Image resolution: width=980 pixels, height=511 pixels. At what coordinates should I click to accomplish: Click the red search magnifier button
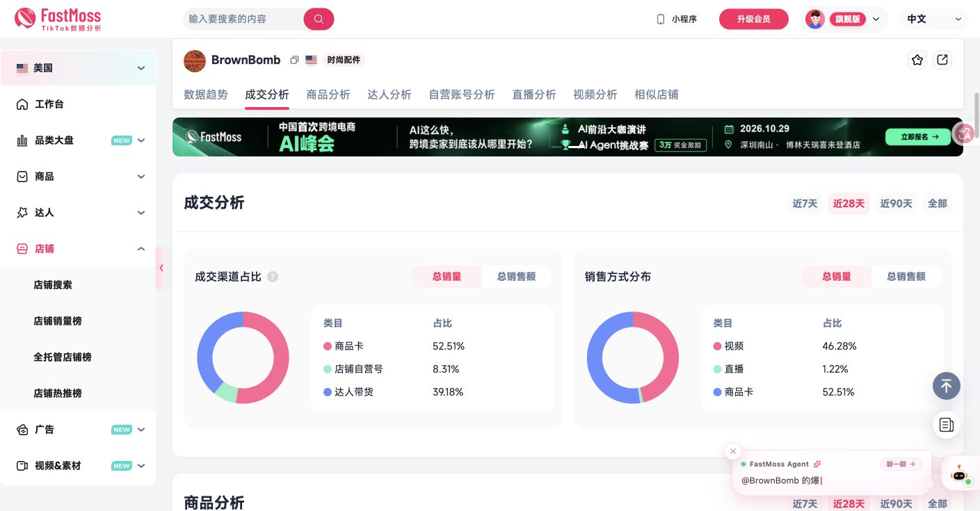[x=319, y=19]
